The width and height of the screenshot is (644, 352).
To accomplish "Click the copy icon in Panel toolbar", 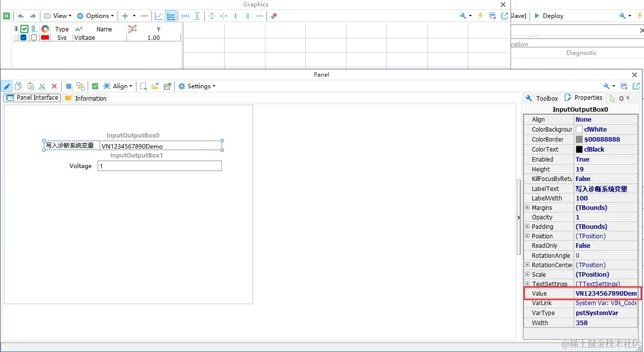I will tap(18, 86).
